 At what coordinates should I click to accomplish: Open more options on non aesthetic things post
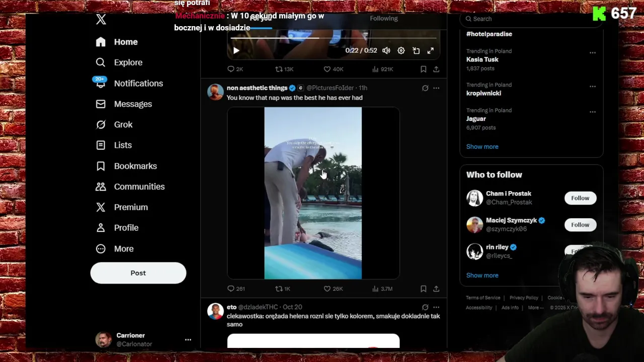tap(436, 88)
